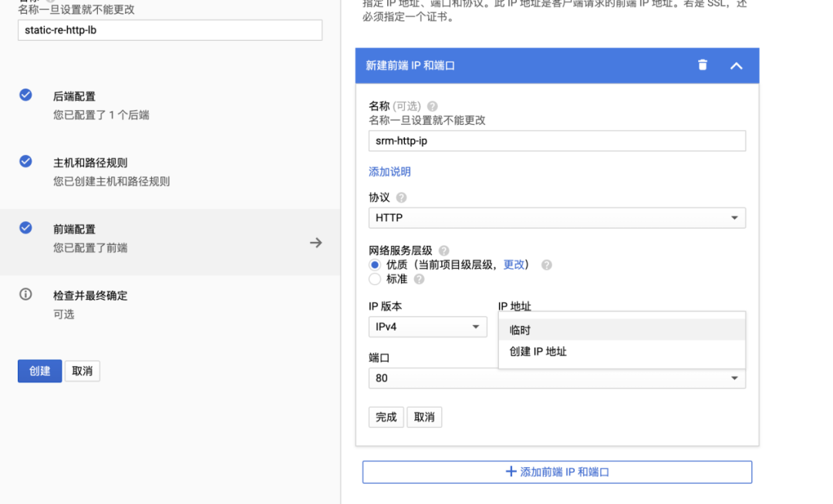This screenshot has height=504, width=833.
Task: Focus the srm-http-ip name field
Action: pos(557,141)
